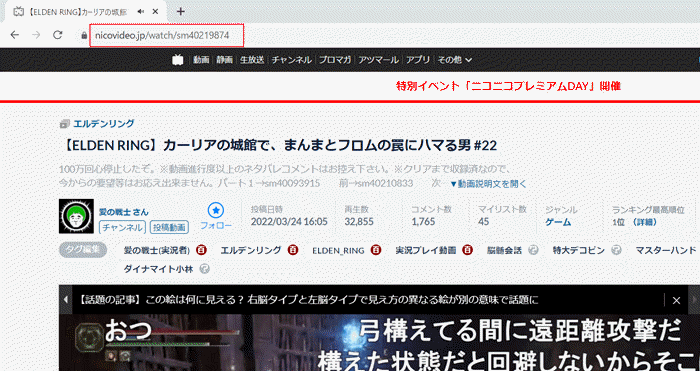Open the マスターハンド tag
The width and height of the screenshot is (700, 371).
[666, 250]
